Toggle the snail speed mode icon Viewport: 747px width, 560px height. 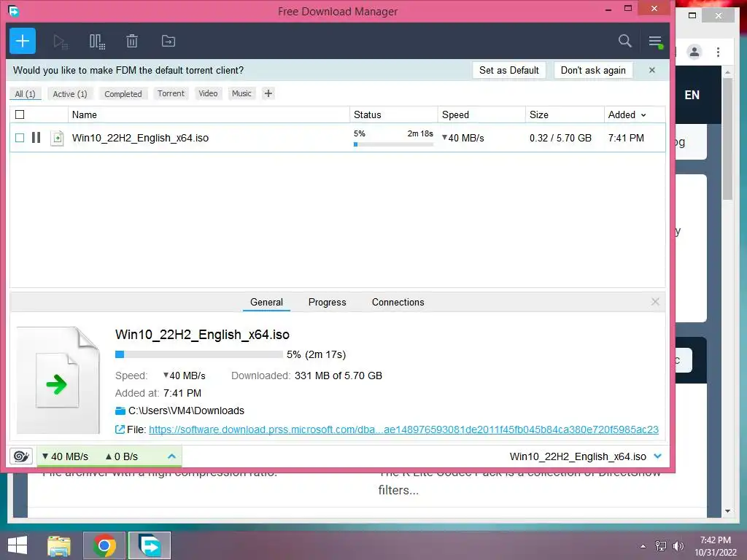click(21, 456)
